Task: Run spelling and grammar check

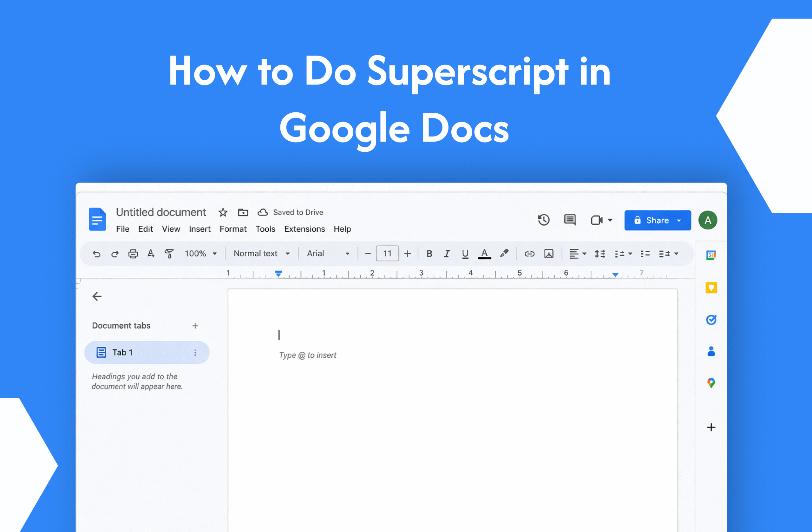Action: [x=151, y=254]
